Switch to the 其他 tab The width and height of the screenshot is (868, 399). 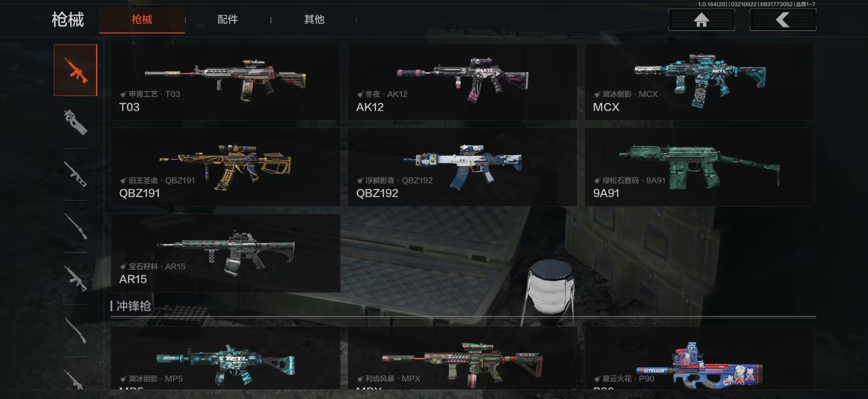point(314,19)
